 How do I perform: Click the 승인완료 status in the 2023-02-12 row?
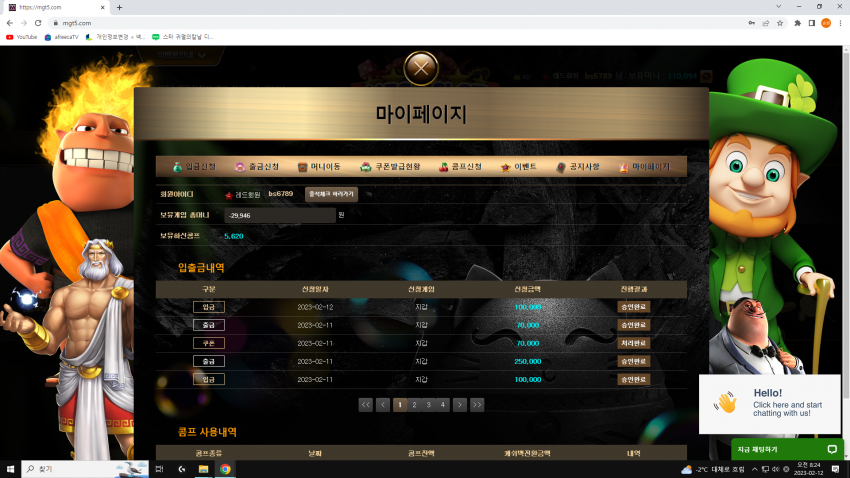pyautogui.click(x=633, y=307)
